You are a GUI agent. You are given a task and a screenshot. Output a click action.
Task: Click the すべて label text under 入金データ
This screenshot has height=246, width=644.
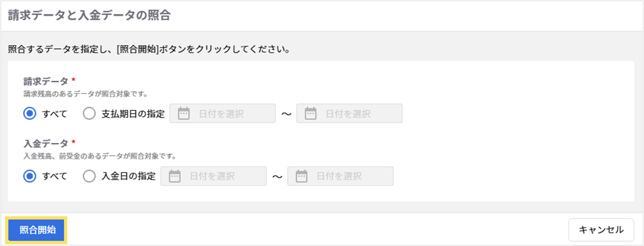(x=55, y=176)
